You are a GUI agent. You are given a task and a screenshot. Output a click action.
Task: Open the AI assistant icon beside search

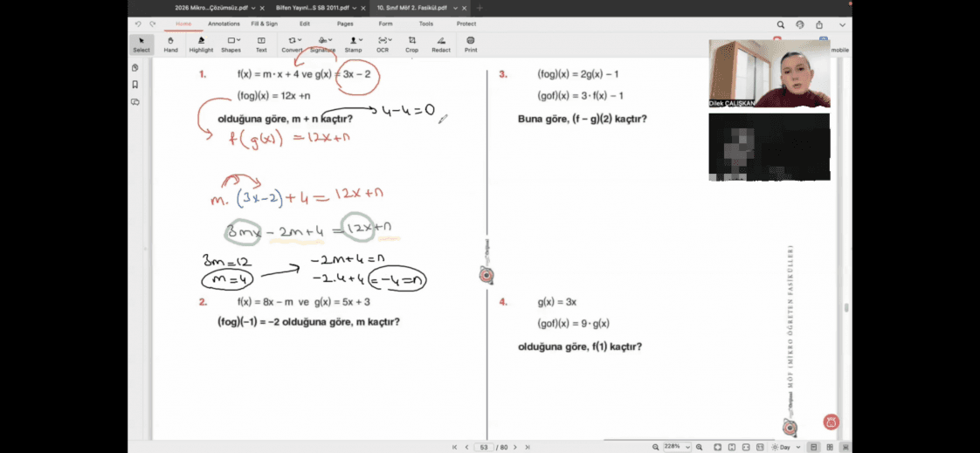(x=800, y=24)
